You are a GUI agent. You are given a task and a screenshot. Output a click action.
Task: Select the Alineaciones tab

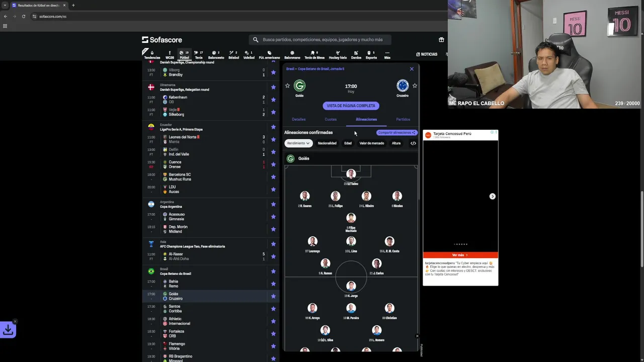point(366,120)
